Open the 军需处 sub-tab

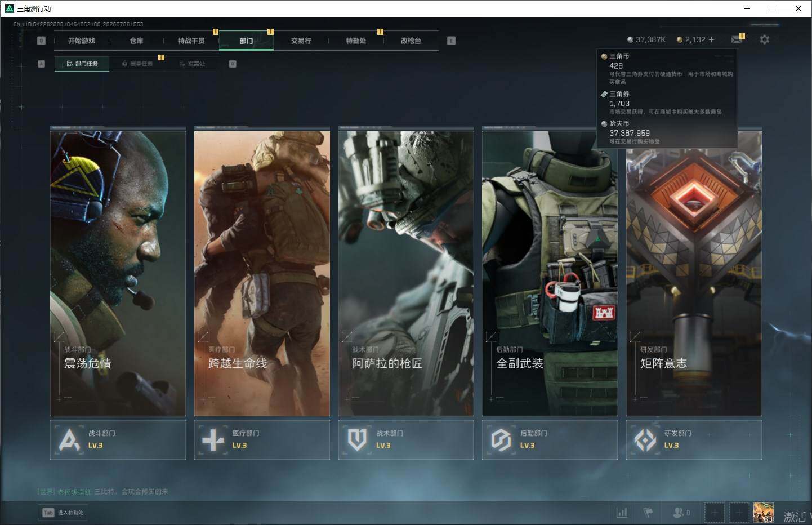[x=192, y=64]
